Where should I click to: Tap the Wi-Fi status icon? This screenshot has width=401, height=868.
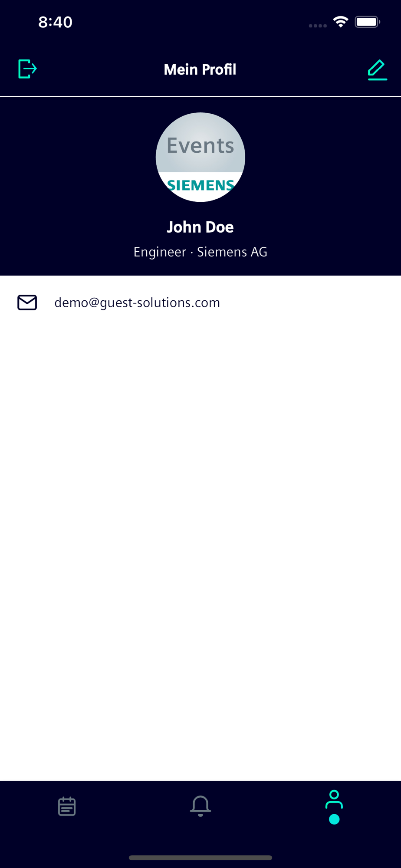pos(341,22)
